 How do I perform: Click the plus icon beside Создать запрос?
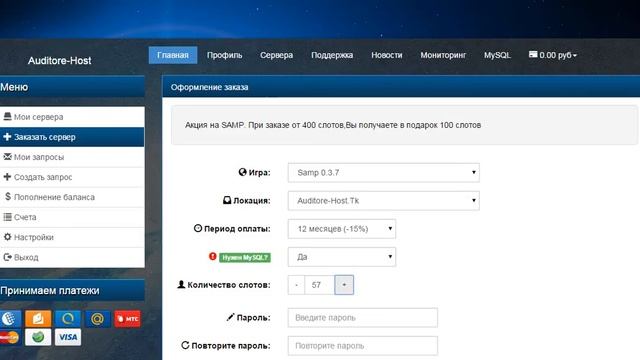(x=7, y=177)
